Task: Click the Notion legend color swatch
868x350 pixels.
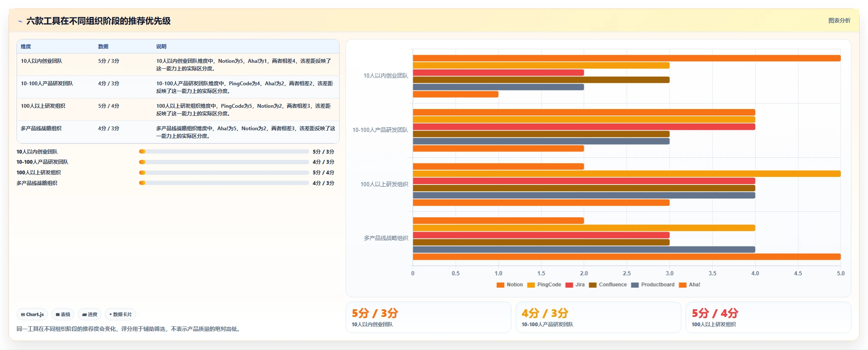Action: (500, 285)
